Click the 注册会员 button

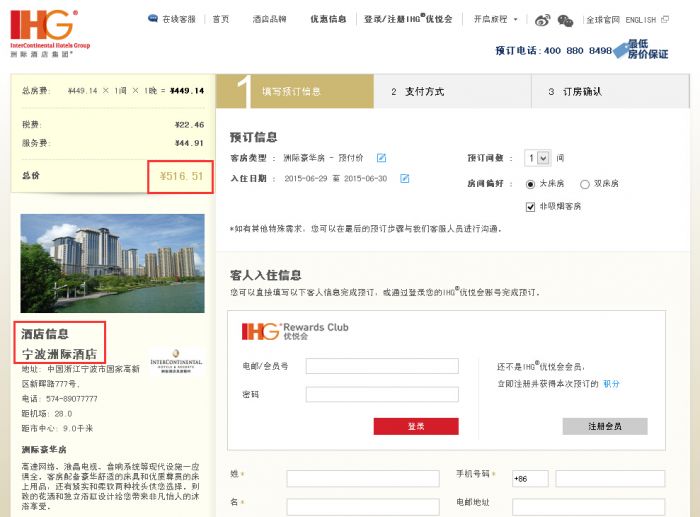click(605, 426)
